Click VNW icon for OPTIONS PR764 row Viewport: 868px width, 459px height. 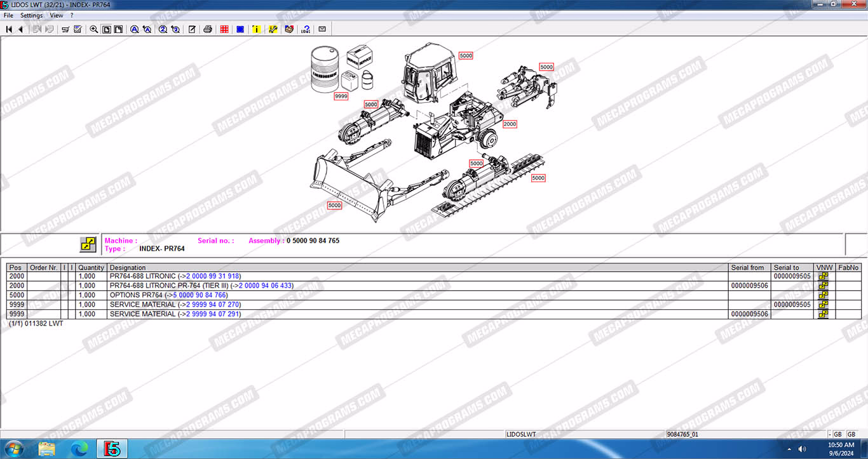coord(824,295)
